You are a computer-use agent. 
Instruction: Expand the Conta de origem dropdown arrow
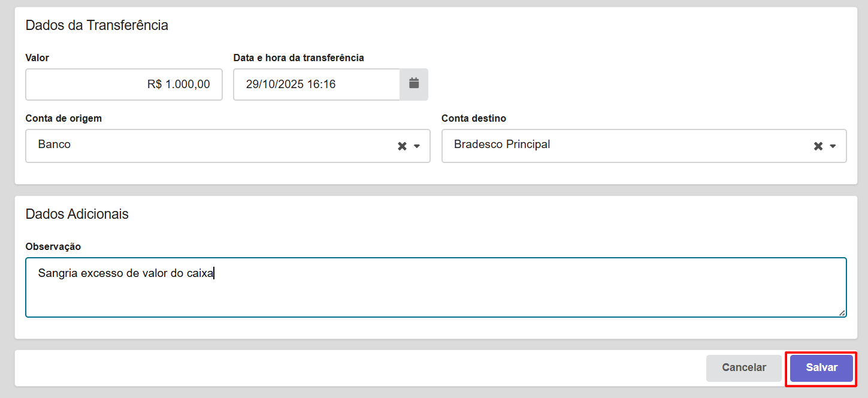click(x=417, y=146)
